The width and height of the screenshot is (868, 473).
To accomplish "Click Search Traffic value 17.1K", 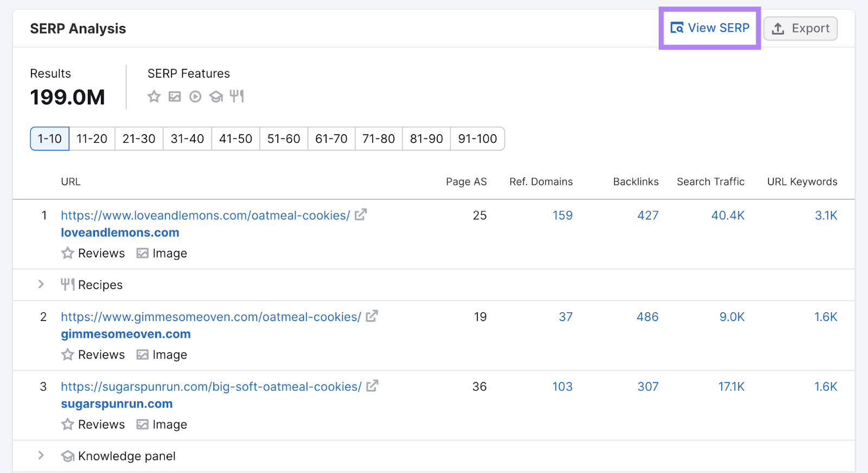I will (731, 387).
